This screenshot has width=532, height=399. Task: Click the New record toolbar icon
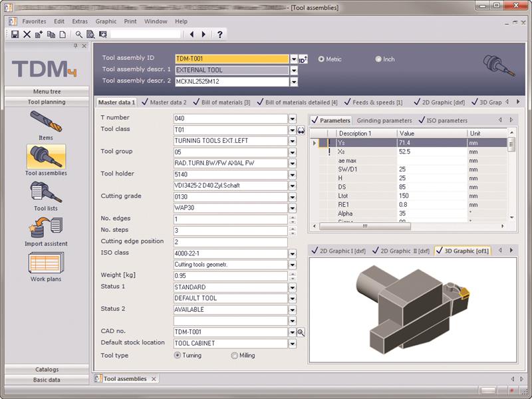pyautogui.click(x=39, y=35)
